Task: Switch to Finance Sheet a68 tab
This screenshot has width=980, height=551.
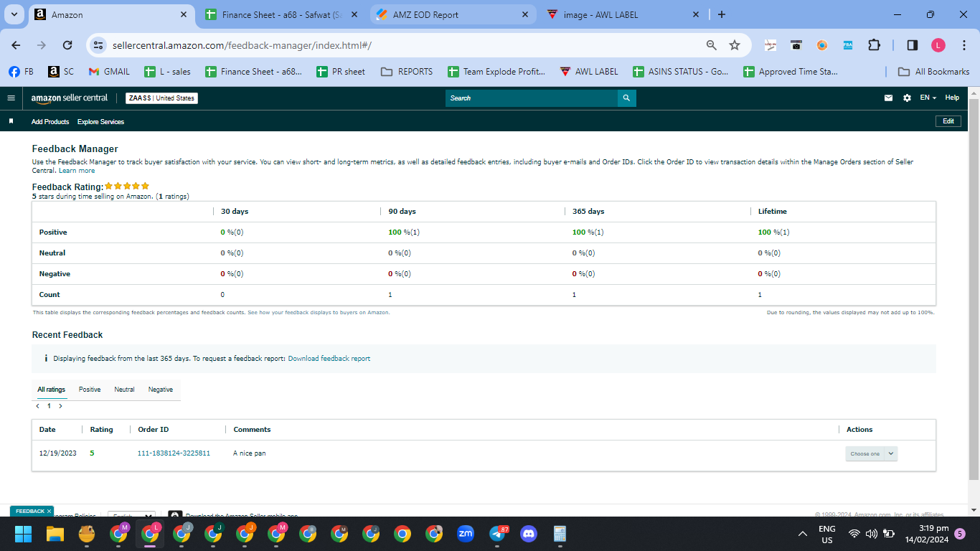Action: (x=281, y=14)
